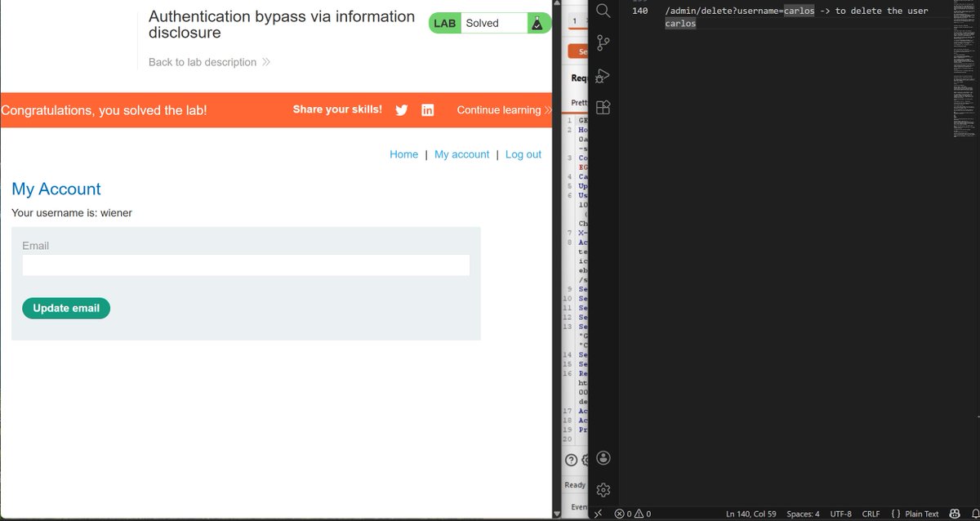
Task: Change the CRLF line ending selector
Action: pyautogui.click(x=871, y=514)
